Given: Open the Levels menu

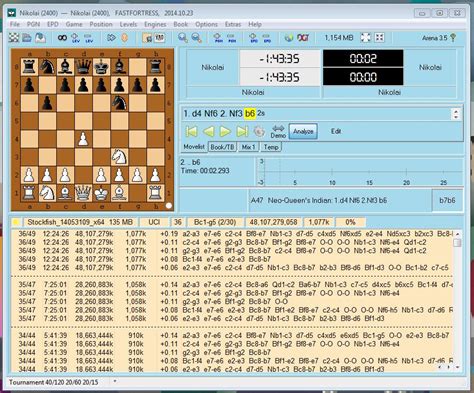Looking at the screenshot, I should pyautogui.click(x=128, y=24).
